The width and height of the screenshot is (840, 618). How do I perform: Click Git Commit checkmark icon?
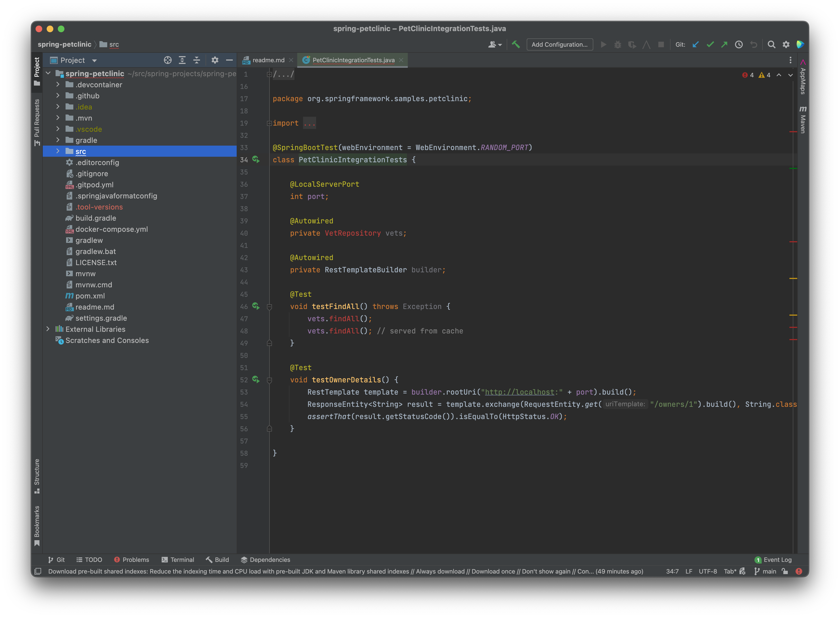point(710,44)
